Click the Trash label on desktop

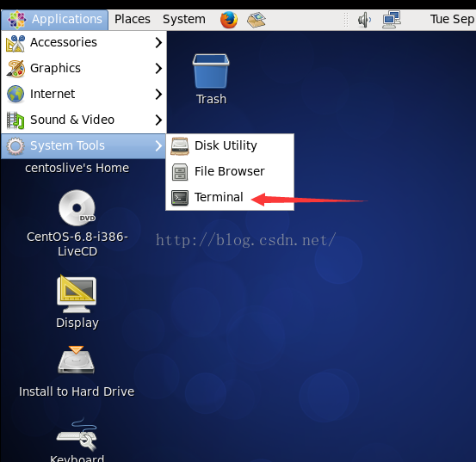coord(211,99)
